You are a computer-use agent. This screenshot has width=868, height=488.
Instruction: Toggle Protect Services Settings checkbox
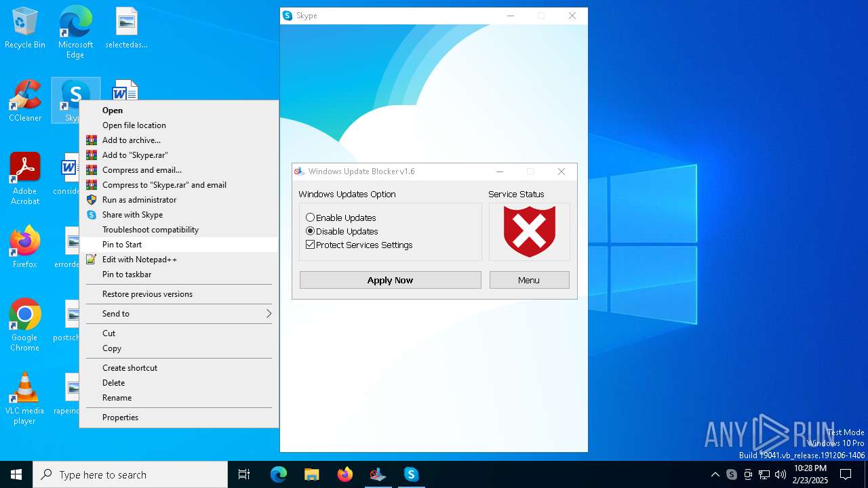(x=311, y=245)
